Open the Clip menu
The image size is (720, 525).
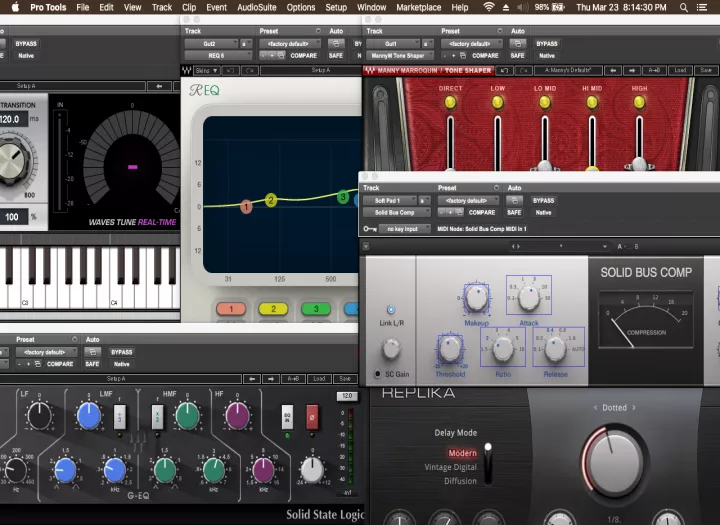pos(189,7)
